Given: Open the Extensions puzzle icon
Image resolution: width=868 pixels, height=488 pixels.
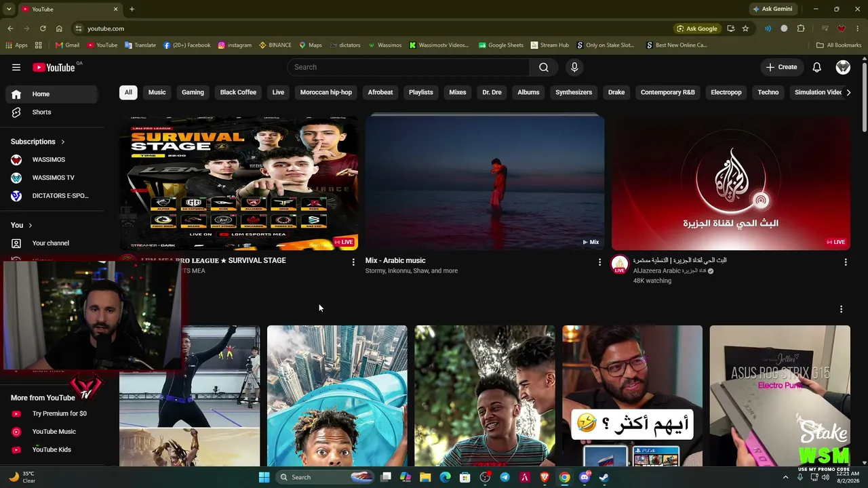Looking at the screenshot, I should 801,28.
